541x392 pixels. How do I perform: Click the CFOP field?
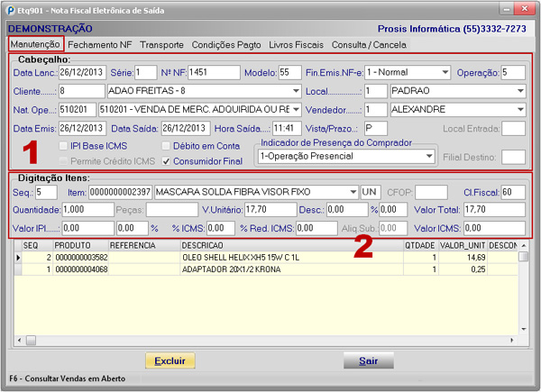click(431, 192)
